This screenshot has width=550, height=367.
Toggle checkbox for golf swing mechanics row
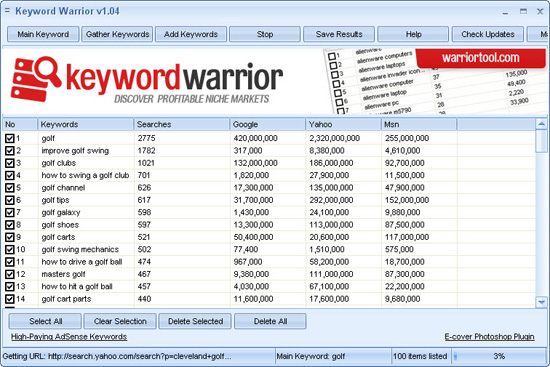pos(10,249)
